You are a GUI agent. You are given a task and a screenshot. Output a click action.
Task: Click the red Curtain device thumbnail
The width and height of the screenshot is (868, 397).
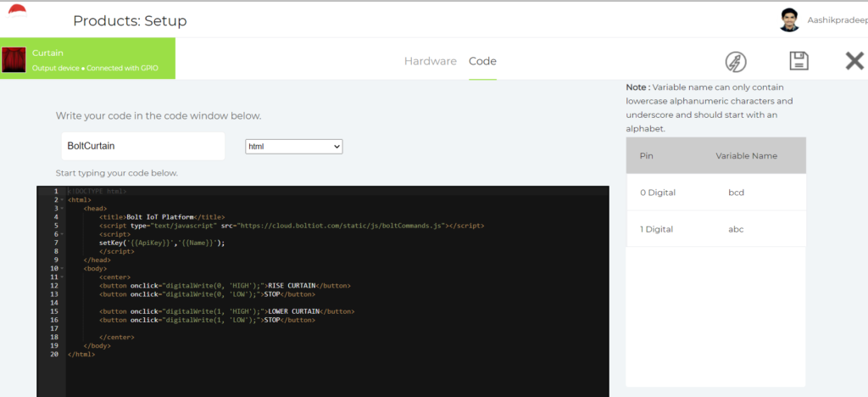pyautogui.click(x=14, y=59)
